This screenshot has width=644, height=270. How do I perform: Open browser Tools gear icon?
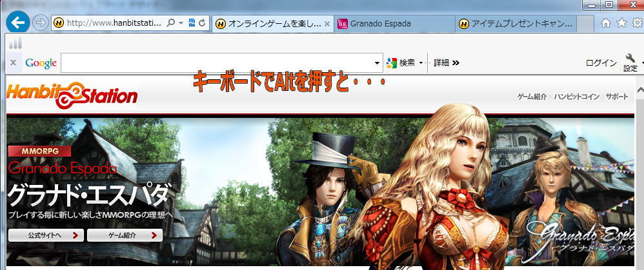coord(638,23)
